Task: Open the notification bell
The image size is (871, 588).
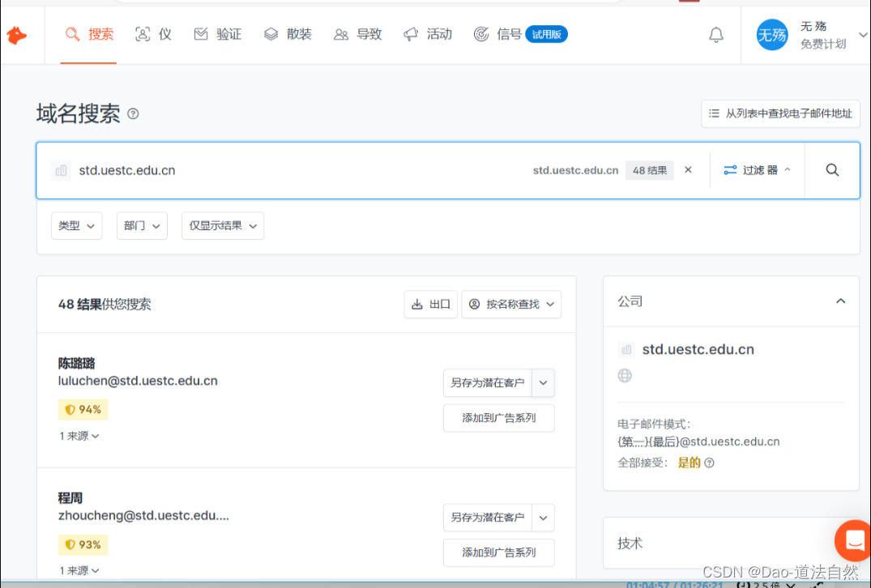Action: [x=716, y=35]
